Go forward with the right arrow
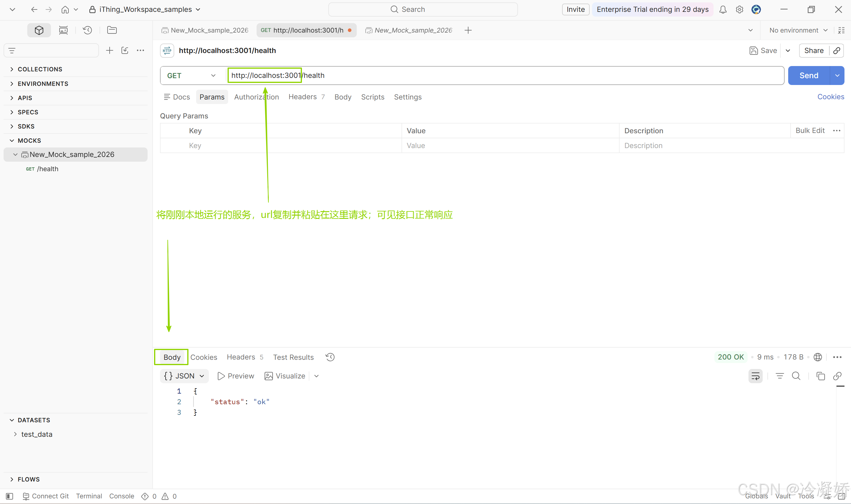851x504 pixels. click(x=49, y=9)
